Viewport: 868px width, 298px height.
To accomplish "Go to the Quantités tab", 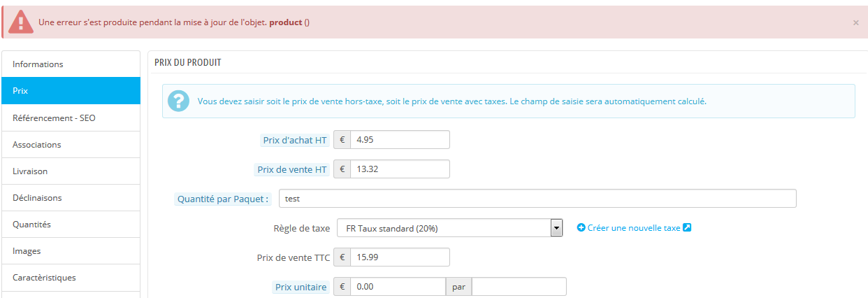I will click(70, 224).
